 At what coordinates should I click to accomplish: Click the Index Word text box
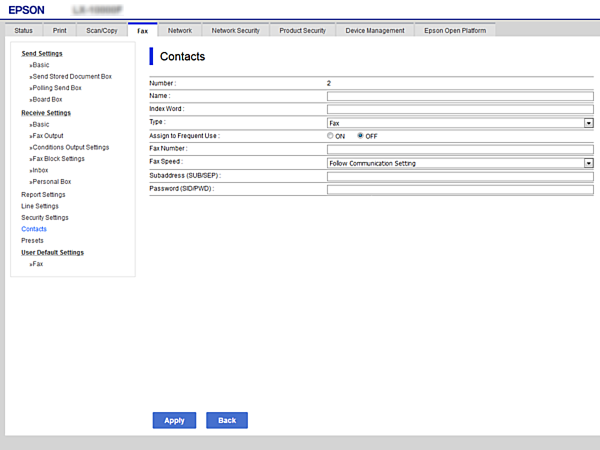point(460,109)
